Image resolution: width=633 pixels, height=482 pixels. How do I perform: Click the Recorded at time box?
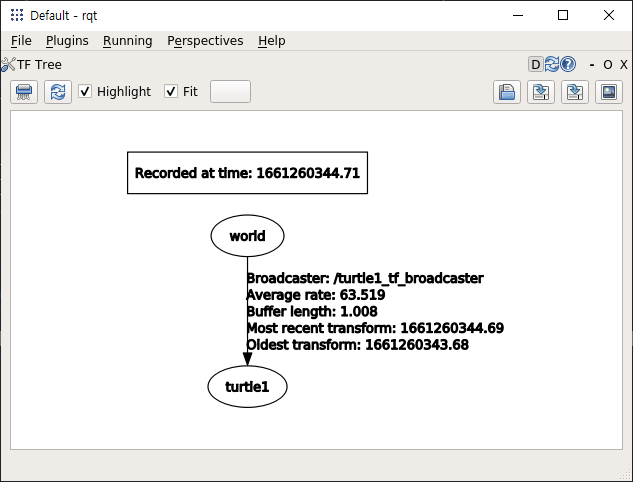(x=247, y=173)
